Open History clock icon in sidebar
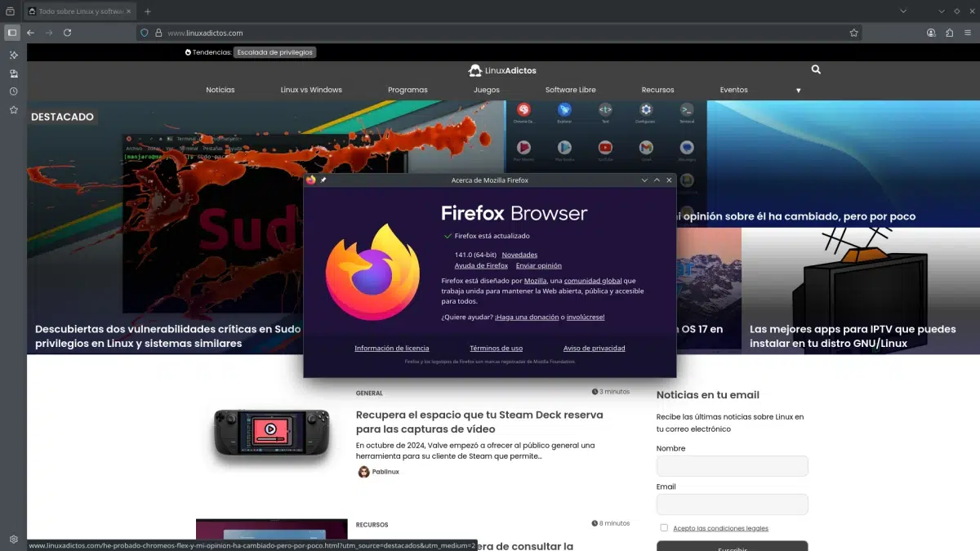Viewport: 980px width, 551px height. (13, 91)
